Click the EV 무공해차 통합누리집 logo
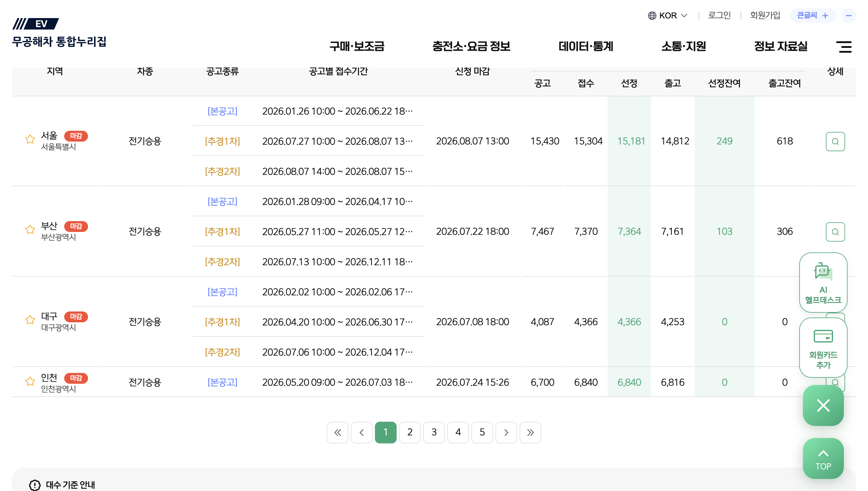868x491 pixels. click(59, 33)
